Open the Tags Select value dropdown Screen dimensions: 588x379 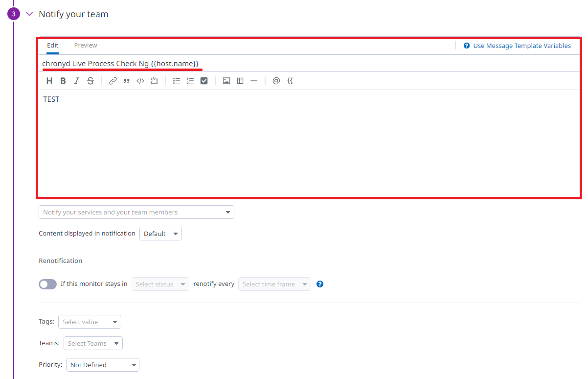(x=90, y=322)
